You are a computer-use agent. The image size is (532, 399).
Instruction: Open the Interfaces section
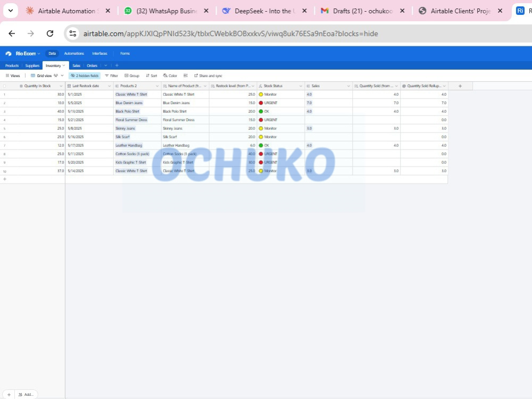pos(100,54)
